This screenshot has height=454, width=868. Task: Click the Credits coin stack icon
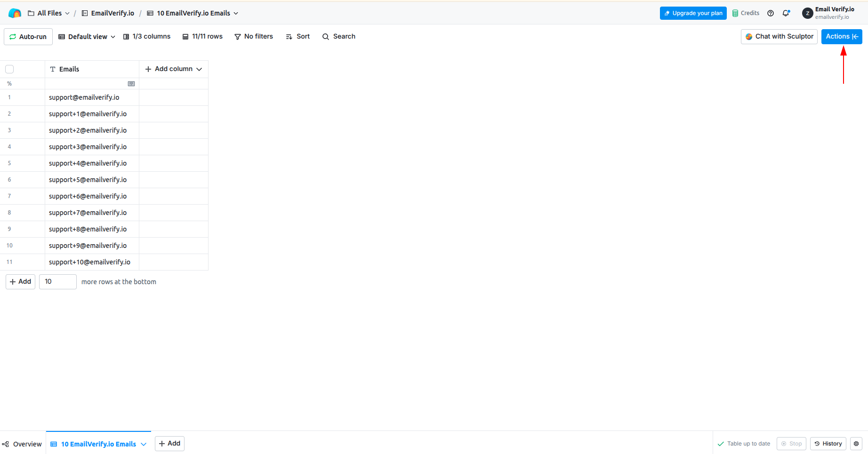tap(735, 13)
